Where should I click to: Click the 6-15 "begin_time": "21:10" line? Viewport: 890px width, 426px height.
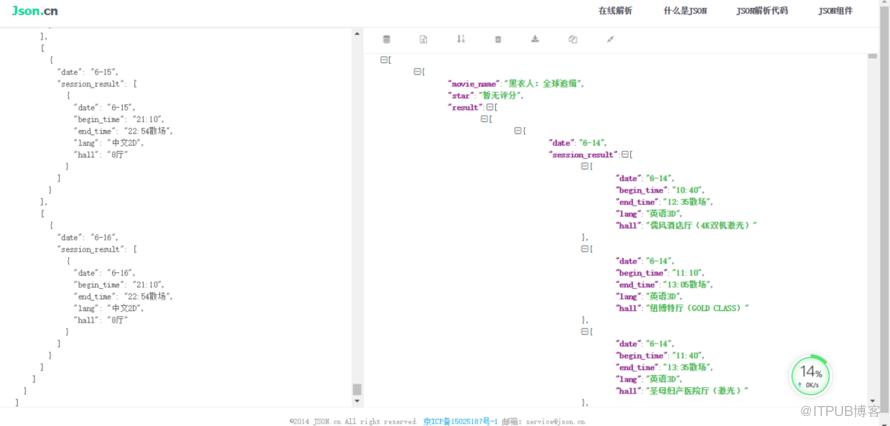(119, 120)
